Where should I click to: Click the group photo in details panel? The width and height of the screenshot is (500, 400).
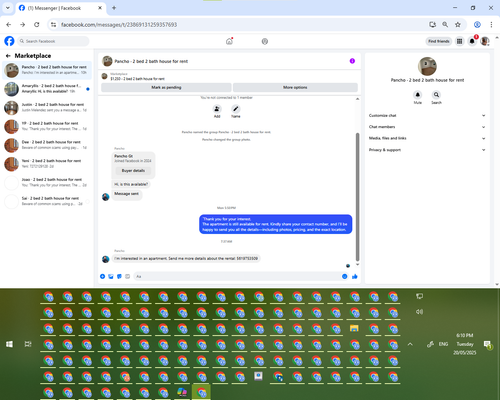point(427,66)
